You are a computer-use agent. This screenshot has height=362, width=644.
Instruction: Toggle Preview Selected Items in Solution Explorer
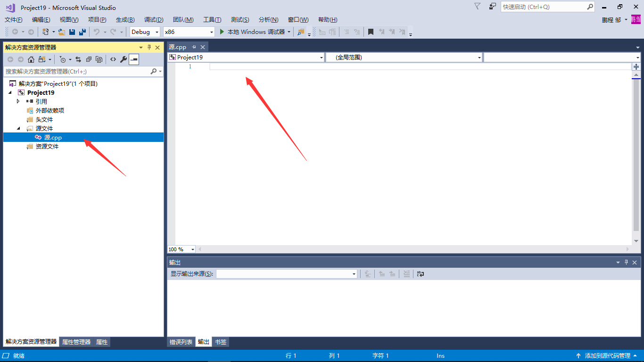tap(134, 59)
